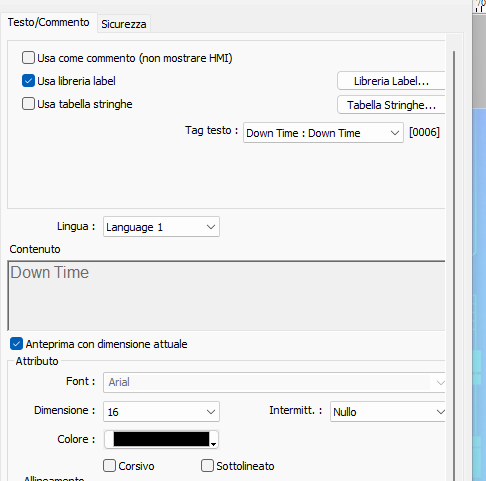Screen dimensions: 486x481
Task: Enable Usa tabella stringhe checkbox
Action: click(28, 104)
